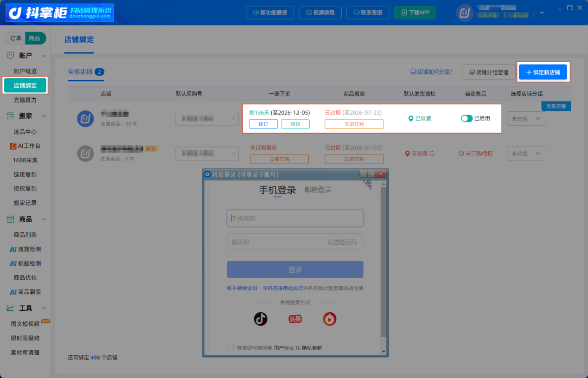Image resolution: width=588 pixels, height=378 pixels.
Task: Expand the account dropdown arrow in header
Action: pyautogui.click(x=542, y=13)
